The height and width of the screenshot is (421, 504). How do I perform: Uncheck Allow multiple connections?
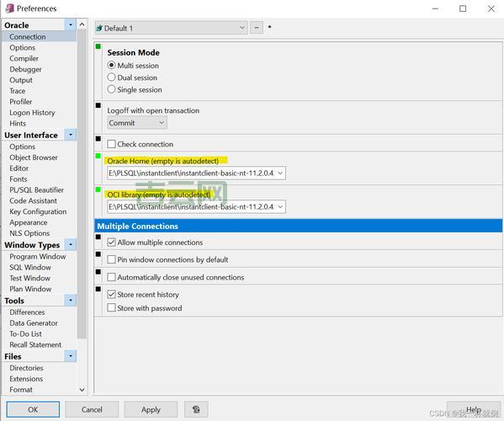pyautogui.click(x=111, y=242)
